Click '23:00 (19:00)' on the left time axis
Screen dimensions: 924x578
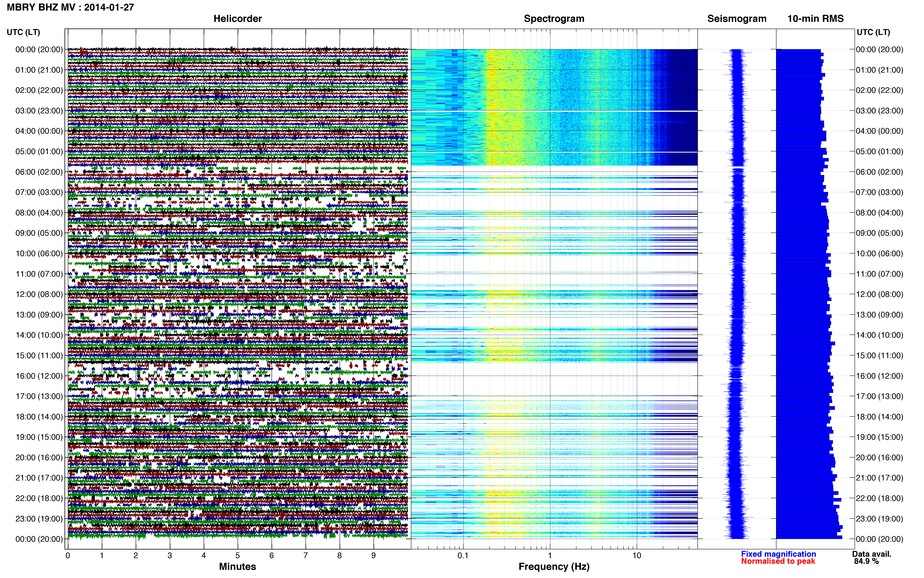(x=39, y=519)
